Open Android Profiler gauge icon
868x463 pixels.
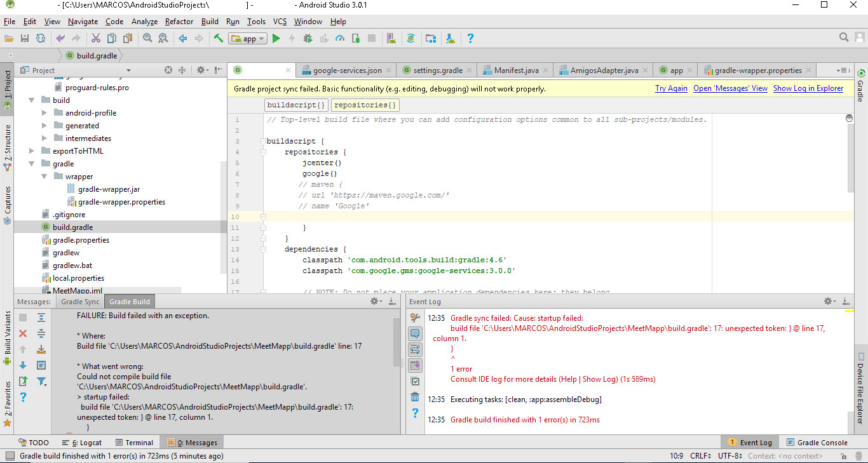pos(340,39)
